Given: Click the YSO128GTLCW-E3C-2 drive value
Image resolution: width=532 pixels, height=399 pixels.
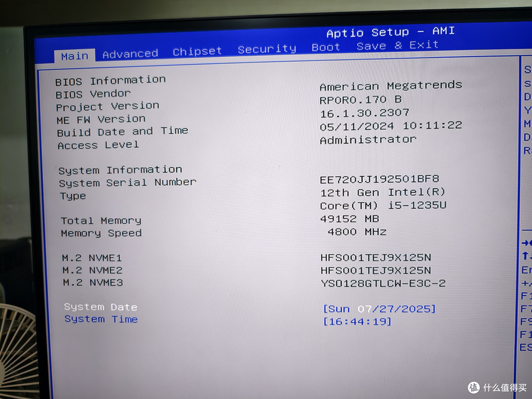Looking at the screenshot, I should 383,283.
